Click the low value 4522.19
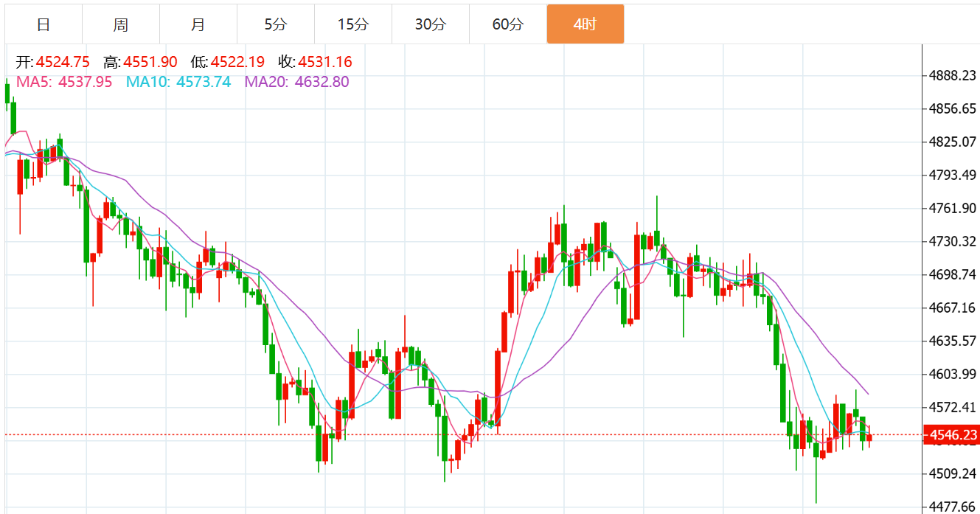 237,63
